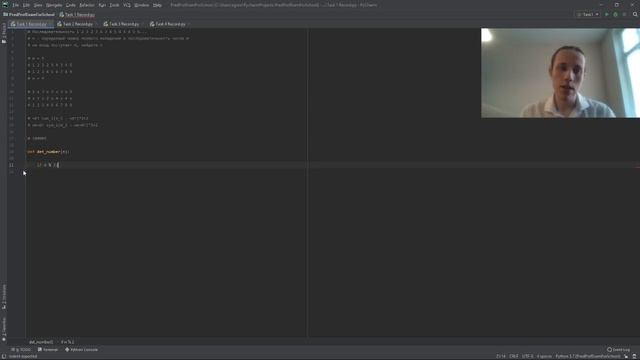Open the Favorites tool window sidebar tab
The width and height of the screenshot is (640, 360).
coord(4,329)
